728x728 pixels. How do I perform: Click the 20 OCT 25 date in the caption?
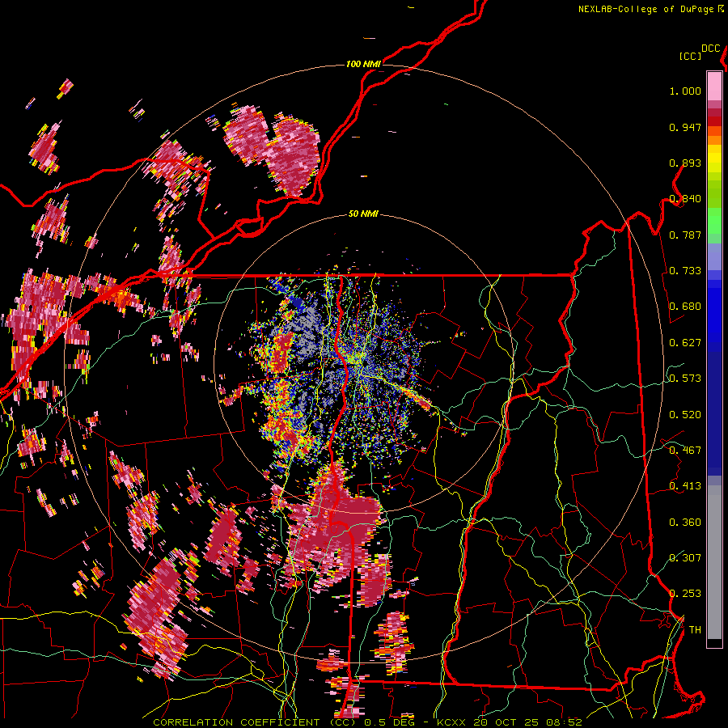click(x=505, y=722)
